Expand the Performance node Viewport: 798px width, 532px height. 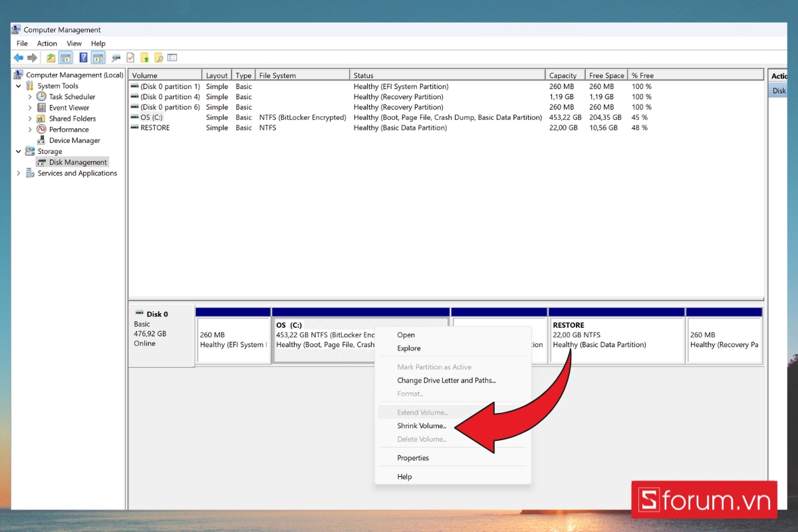click(x=30, y=130)
